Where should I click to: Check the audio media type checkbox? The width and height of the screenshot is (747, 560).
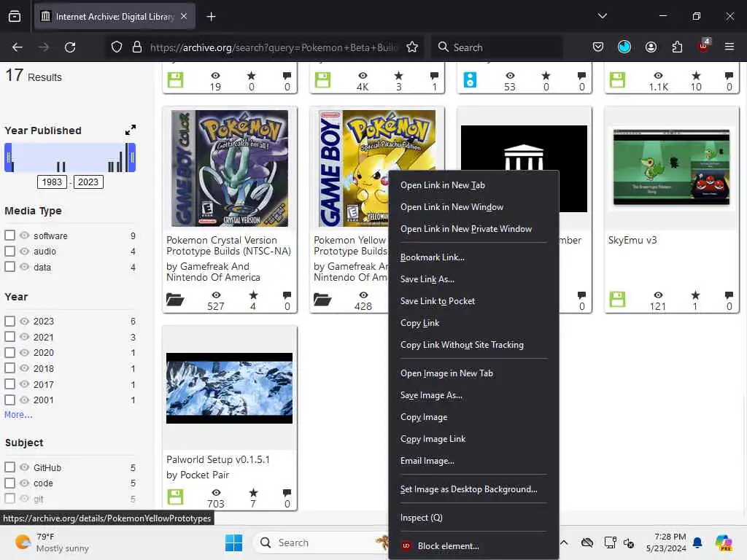(x=9, y=251)
